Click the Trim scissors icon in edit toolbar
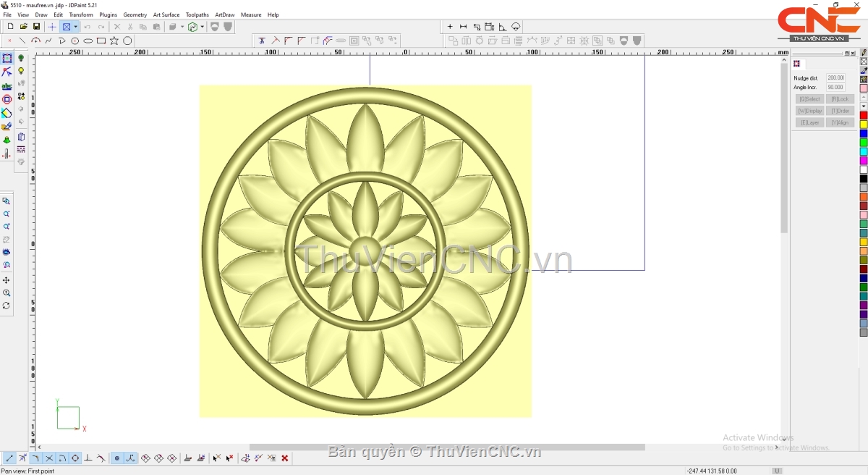This screenshot has width=868, height=475. tap(262, 41)
